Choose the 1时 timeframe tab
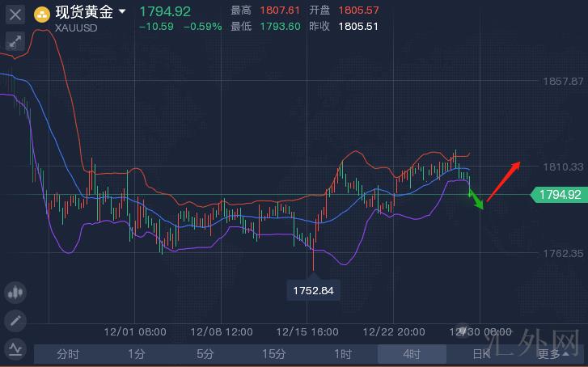 click(343, 353)
